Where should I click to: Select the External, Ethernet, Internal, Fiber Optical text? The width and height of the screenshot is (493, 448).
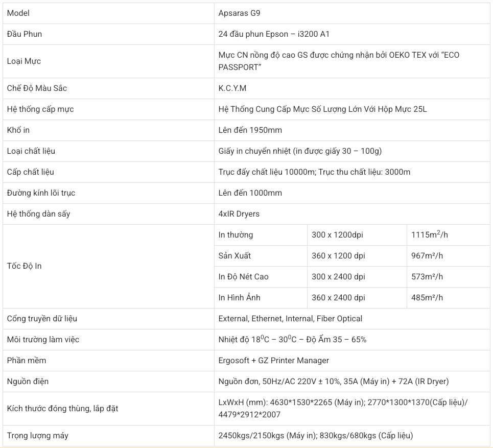coord(290,319)
